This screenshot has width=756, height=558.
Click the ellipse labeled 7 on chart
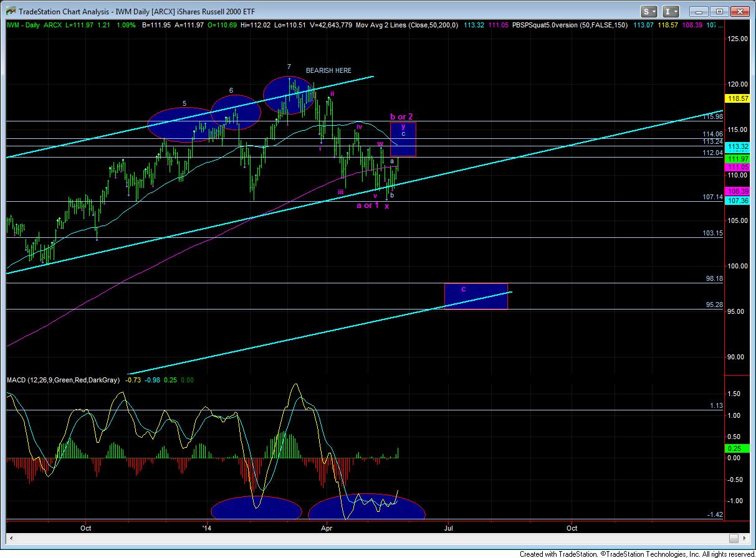[x=289, y=91]
